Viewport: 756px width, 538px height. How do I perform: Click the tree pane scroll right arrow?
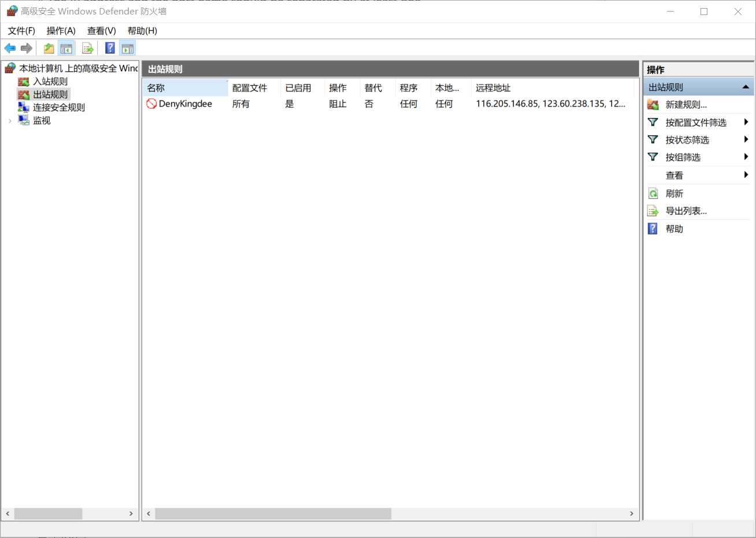(x=131, y=514)
